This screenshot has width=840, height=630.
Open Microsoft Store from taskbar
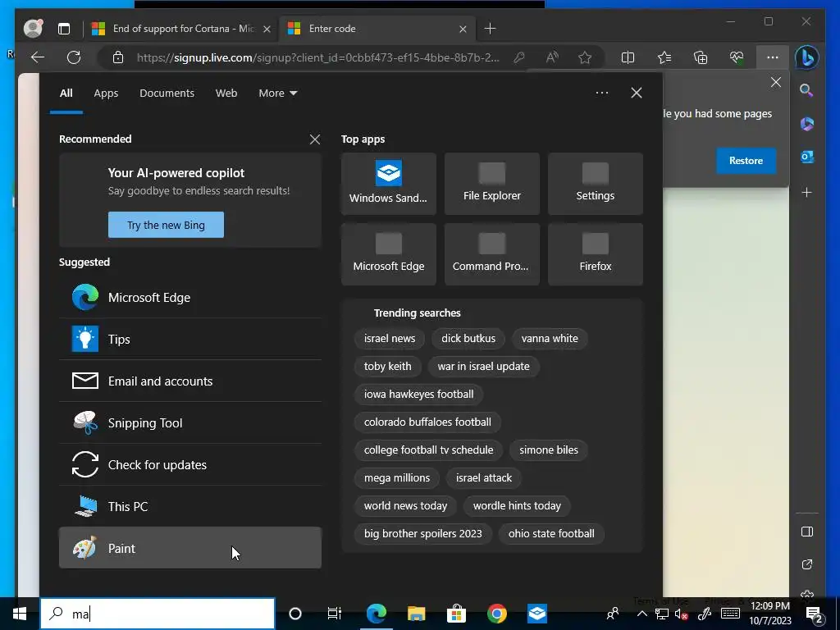[456, 614]
